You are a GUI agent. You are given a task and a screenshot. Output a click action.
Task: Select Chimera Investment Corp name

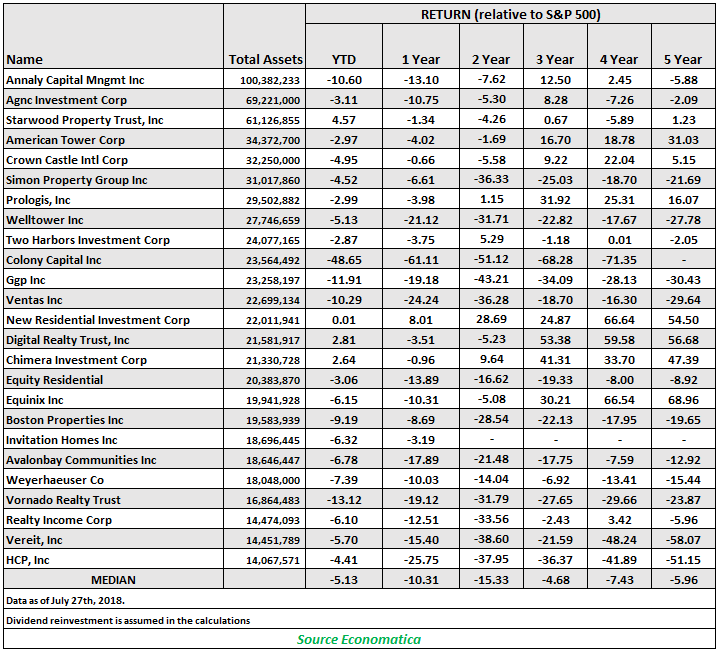76,360
